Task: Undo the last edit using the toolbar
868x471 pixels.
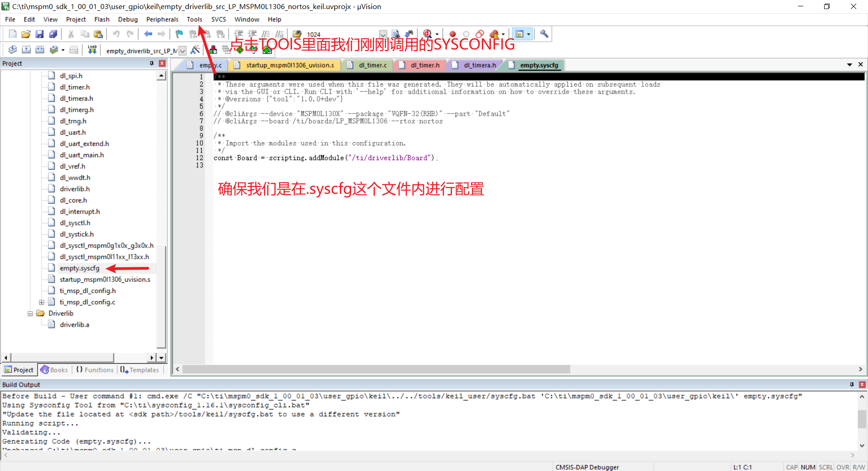Action: tap(116, 34)
